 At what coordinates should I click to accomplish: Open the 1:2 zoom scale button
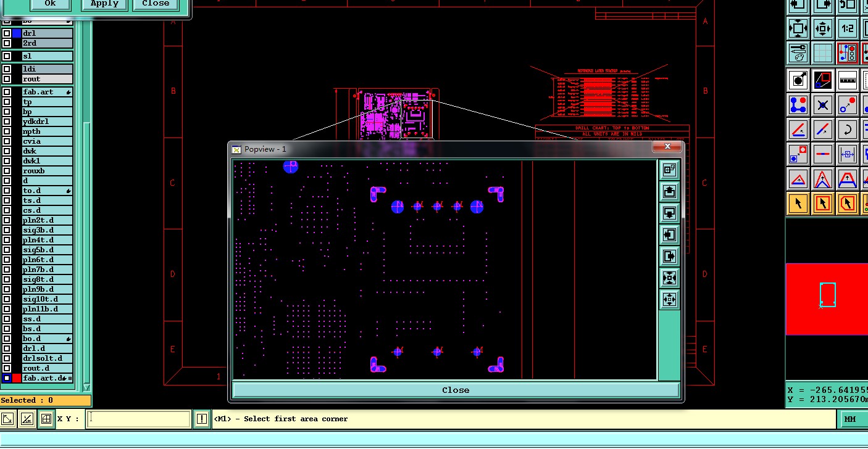click(x=847, y=28)
